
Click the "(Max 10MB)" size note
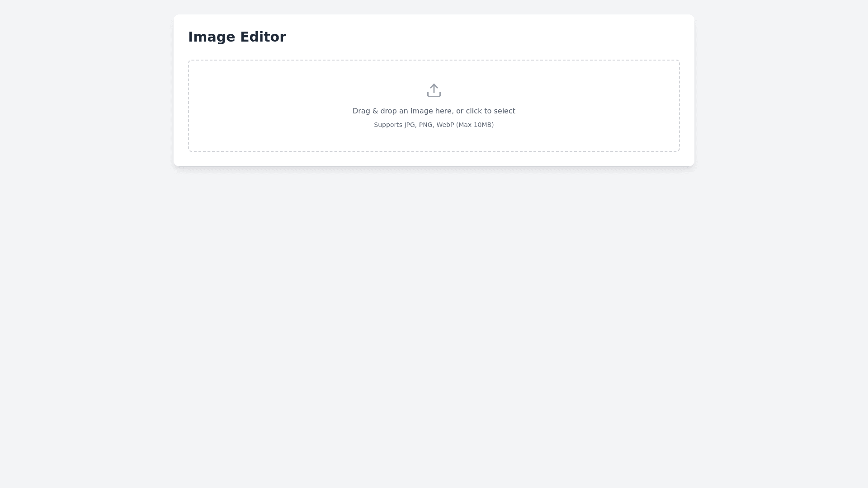[x=475, y=125]
